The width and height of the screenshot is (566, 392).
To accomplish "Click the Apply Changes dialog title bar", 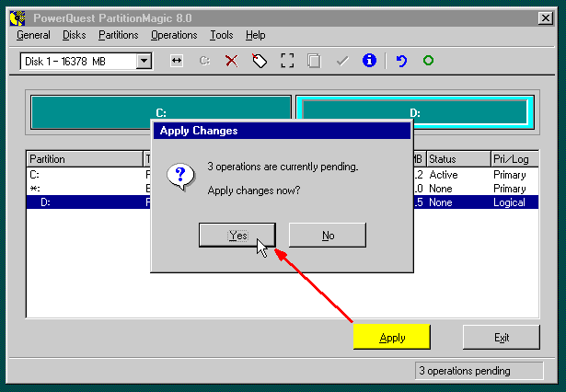I will (x=282, y=131).
